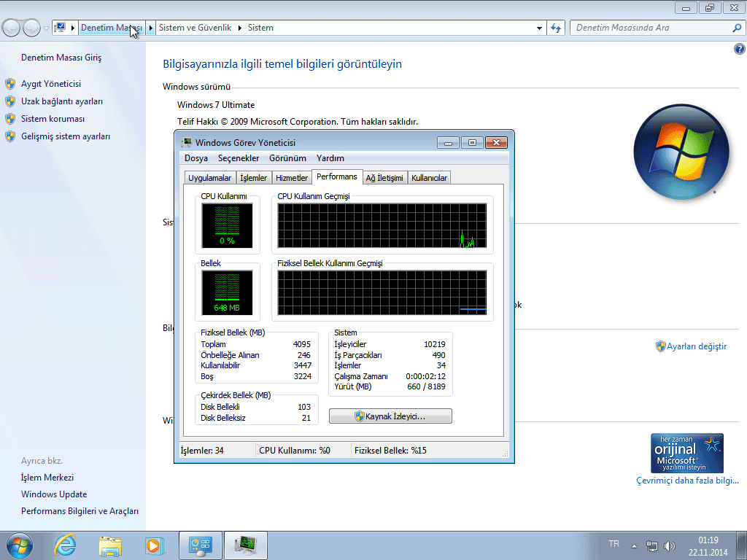Screen dimensions: 747x560
Task: Open Windows Media Player from the taskbar
Action: tap(155, 545)
